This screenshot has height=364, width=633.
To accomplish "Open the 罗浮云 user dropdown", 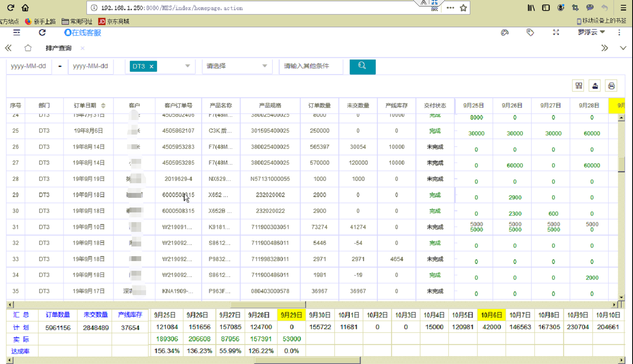I will pos(590,32).
